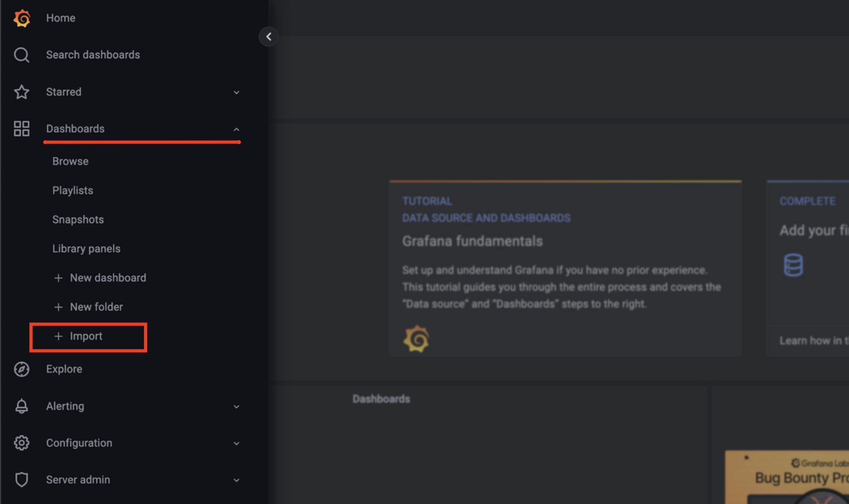Viewport: 849px width, 504px height.
Task: Click the Dashboards grid icon
Action: point(22,129)
